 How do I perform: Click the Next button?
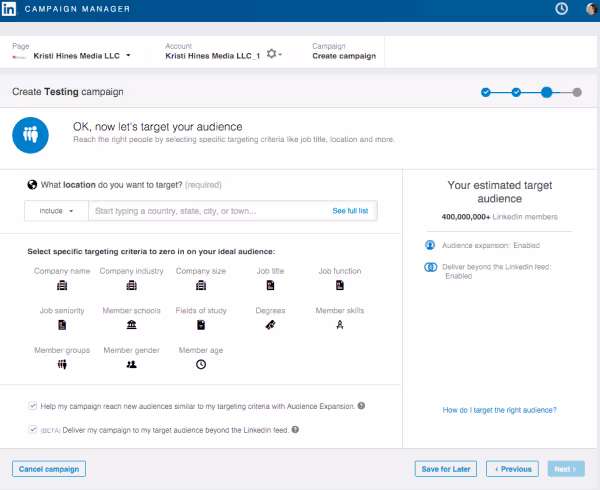566,469
